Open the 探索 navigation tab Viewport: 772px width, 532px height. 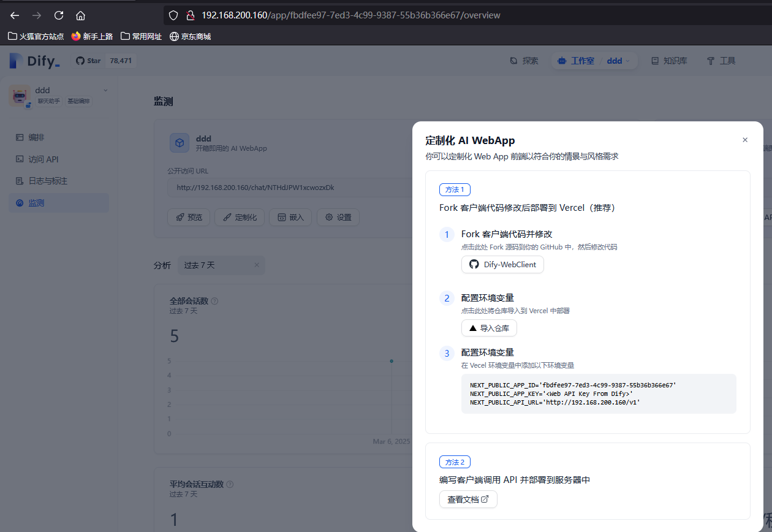click(524, 61)
